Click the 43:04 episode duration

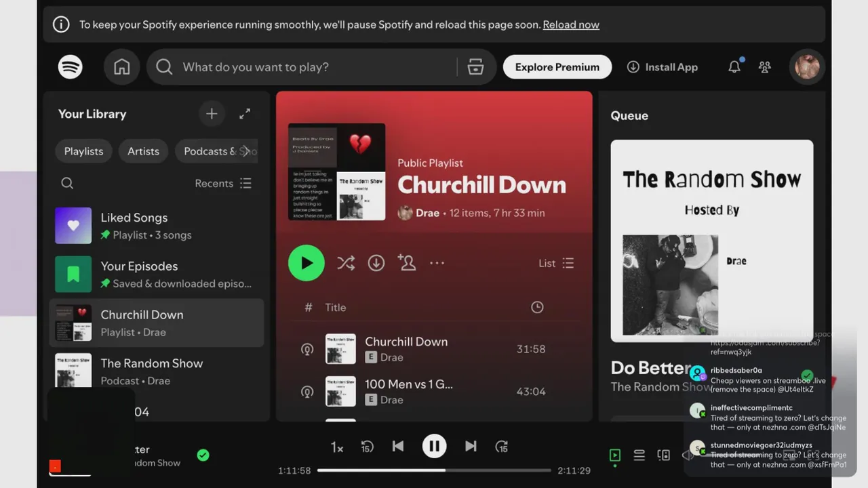coord(531,391)
